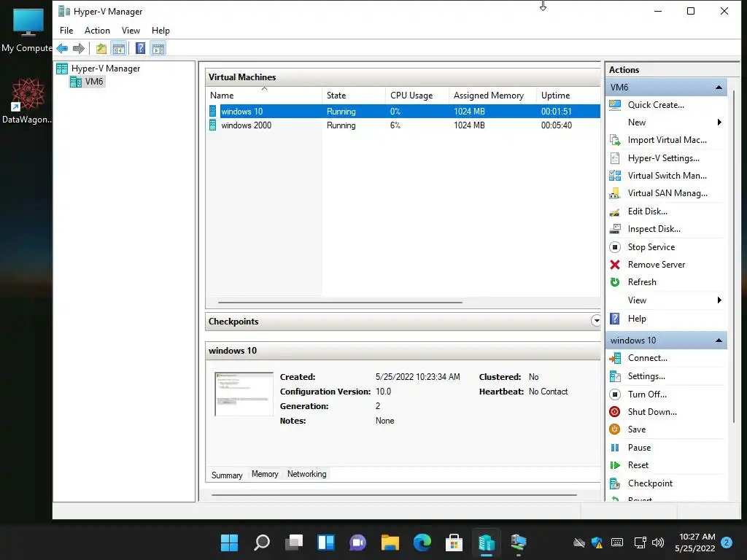Click the red Shut Down icon
This screenshot has height=560, width=747.
pos(615,412)
